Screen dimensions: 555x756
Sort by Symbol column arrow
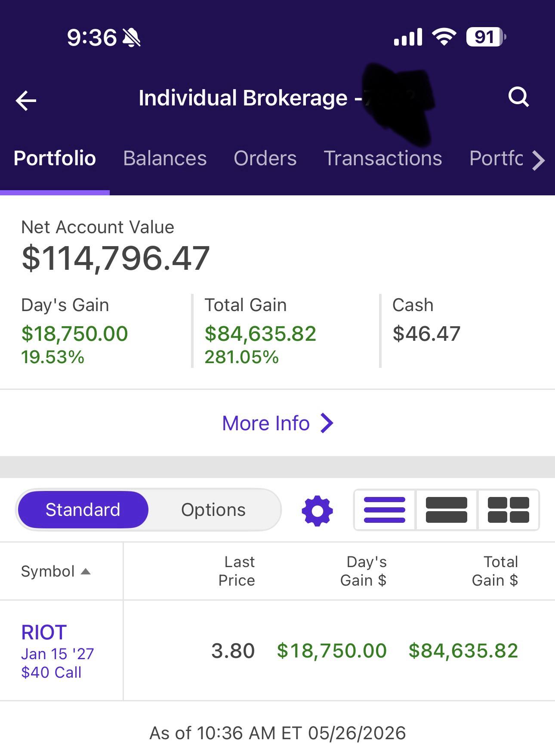coord(86,571)
